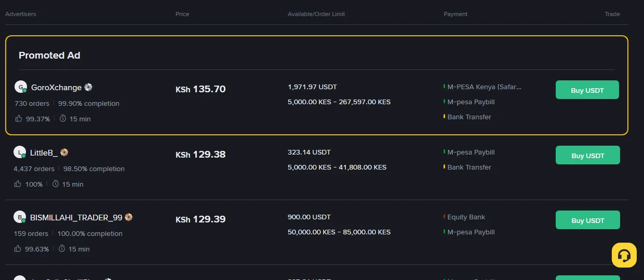Click 900.00 USDT available amount
This screenshot has width=644, height=280.
point(309,217)
